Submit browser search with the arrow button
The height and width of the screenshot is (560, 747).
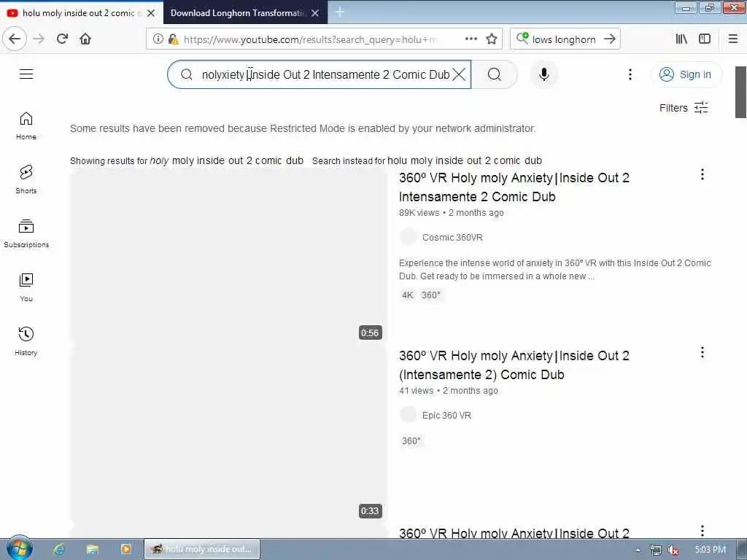click(x=610, y=39)
